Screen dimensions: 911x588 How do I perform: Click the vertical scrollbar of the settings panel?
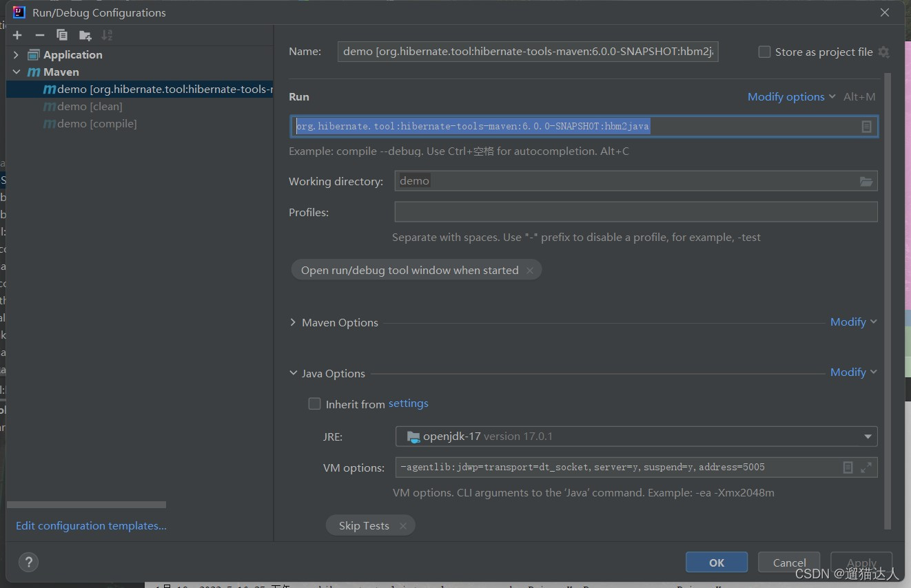point(888,301)
